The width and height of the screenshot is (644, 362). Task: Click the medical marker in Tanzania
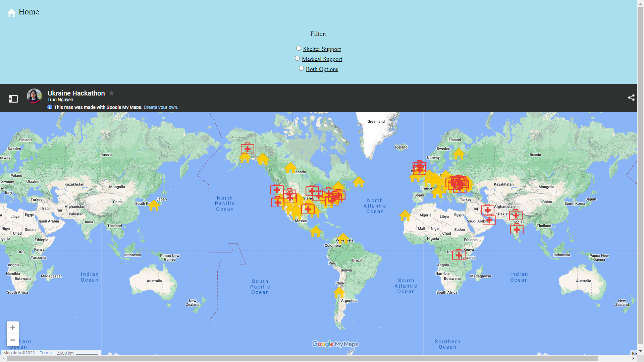[x=459, y=255]
